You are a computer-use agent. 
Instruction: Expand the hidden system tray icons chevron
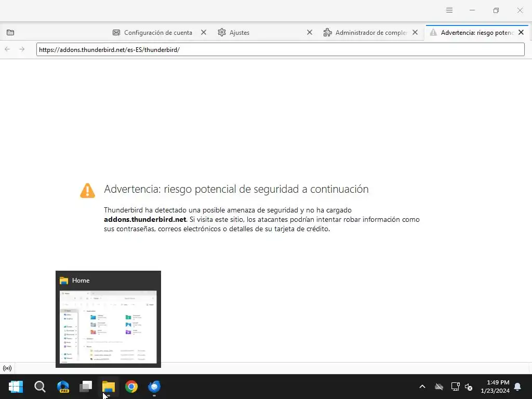pos(422,387)
